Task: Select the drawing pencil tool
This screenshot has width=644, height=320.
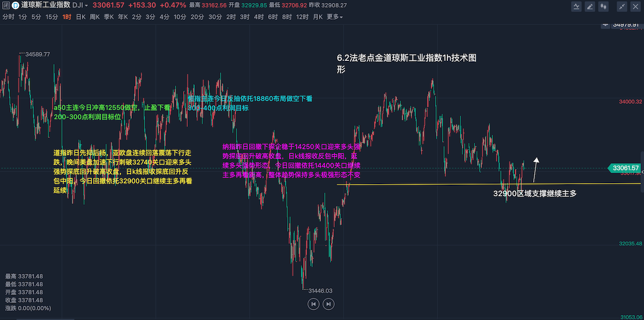Action: point(590,6)
